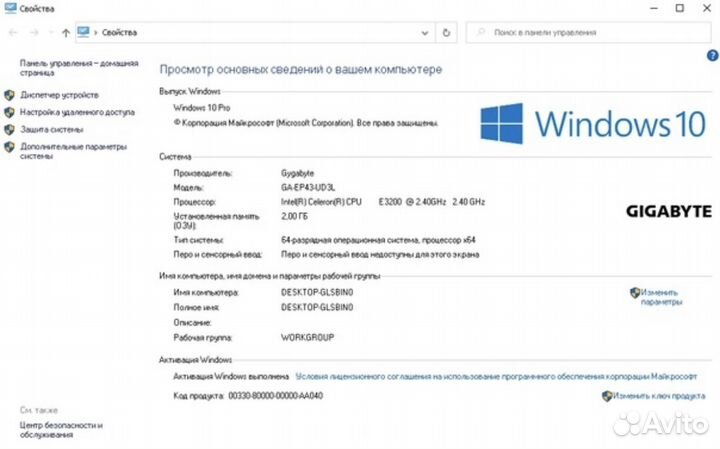Open Дополнительные параметры системы link
720x449 pixels.
pyautogui.click(x=73, y=151)
